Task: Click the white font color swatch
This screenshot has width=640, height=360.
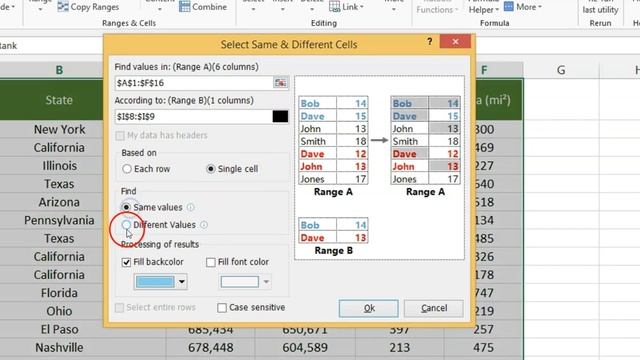Action: pyautogui.click(x=240, y=282)
